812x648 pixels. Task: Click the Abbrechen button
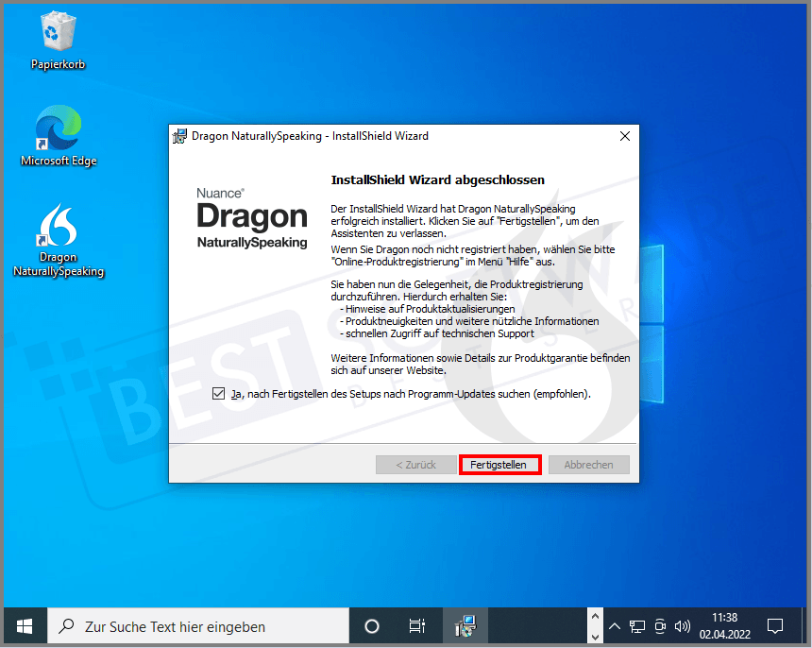tap(588, 465)
